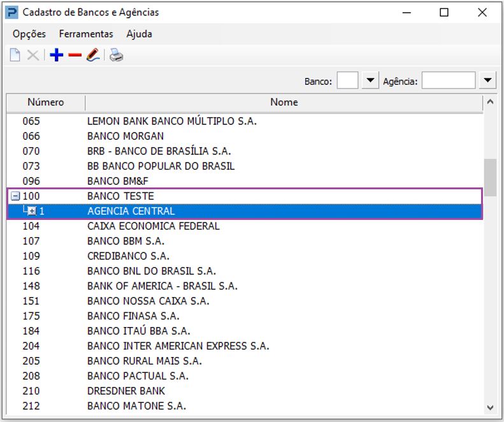This screenshot has height=422, width=504.
Task: Click the pencil edit icon
Action: (93, 55)
